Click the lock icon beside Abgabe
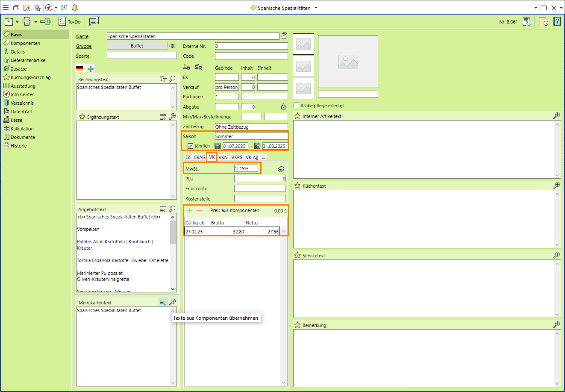Image resolution: width=565 pixels, height=392 pixels. 283,107
